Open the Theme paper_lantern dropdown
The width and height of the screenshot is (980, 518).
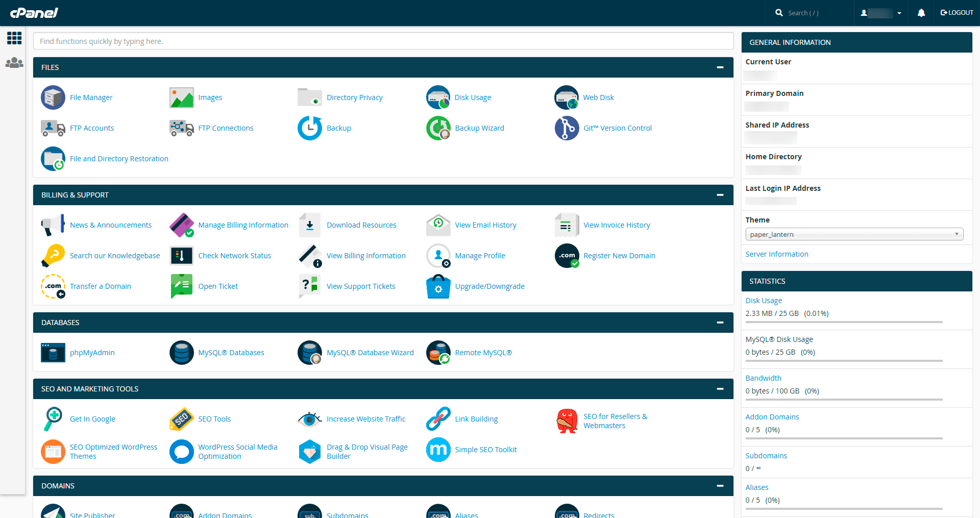pos(854,234)
